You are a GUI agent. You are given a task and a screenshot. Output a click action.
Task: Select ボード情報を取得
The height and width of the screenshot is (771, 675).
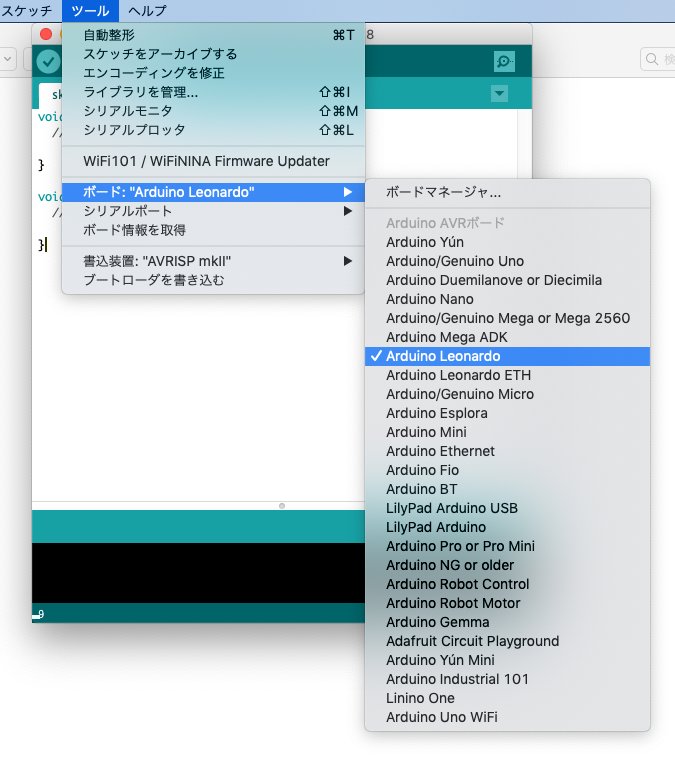(x=213, y=230)
